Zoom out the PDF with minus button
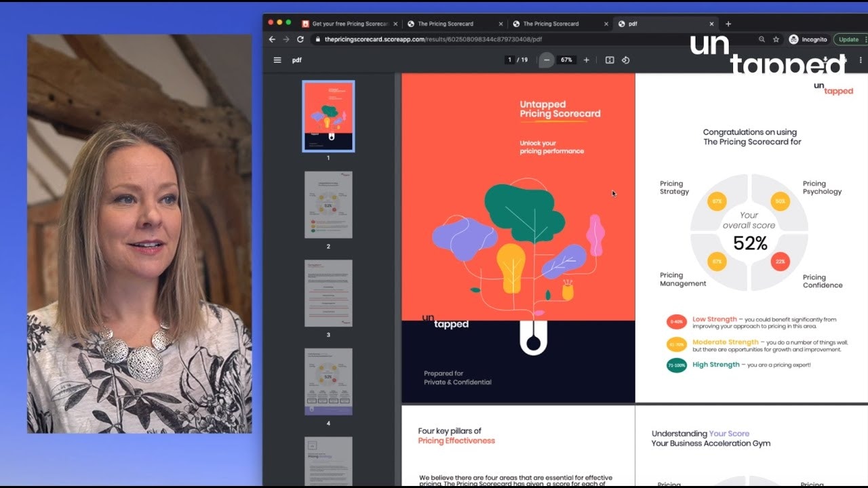This screenshot has width=868, height=488. coord(547,60)
